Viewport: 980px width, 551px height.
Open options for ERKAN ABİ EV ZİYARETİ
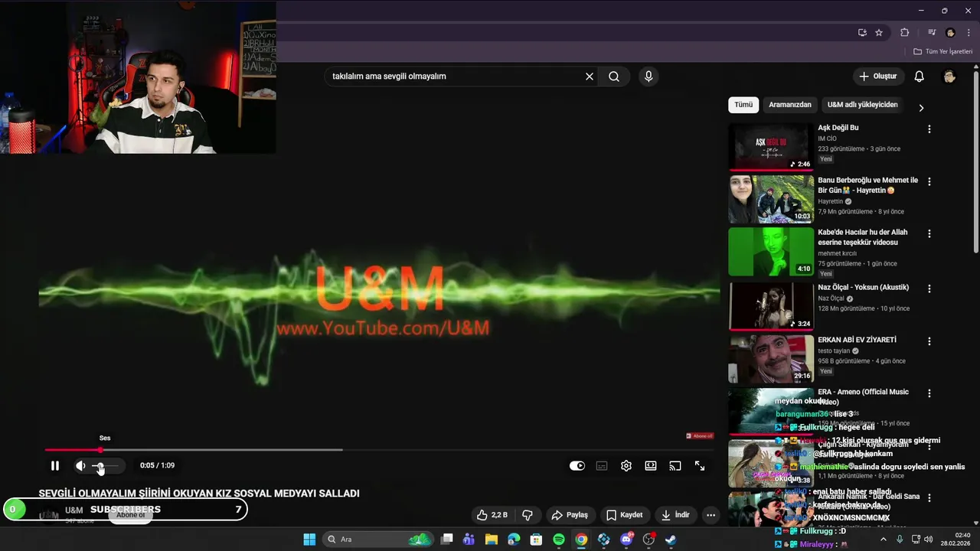point(929,341)
